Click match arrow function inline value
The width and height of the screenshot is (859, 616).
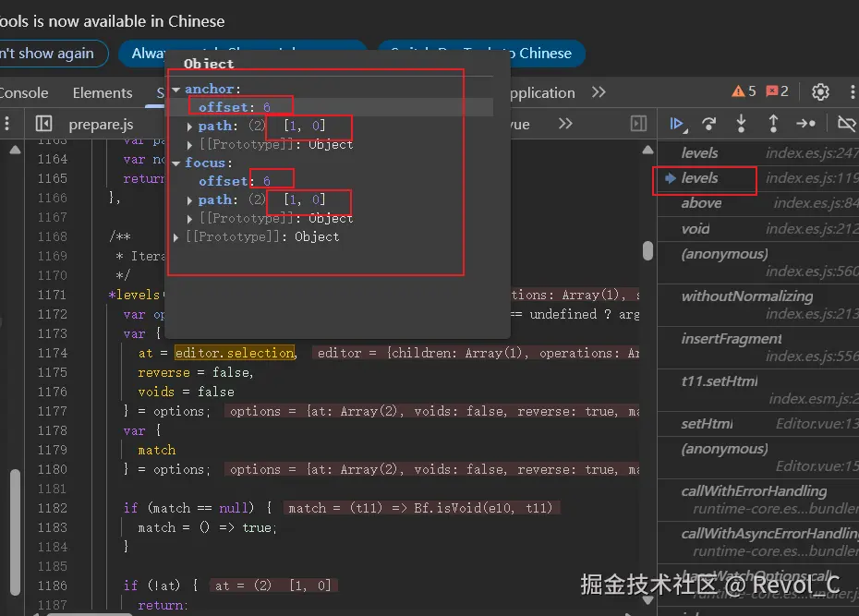point(420,509)
